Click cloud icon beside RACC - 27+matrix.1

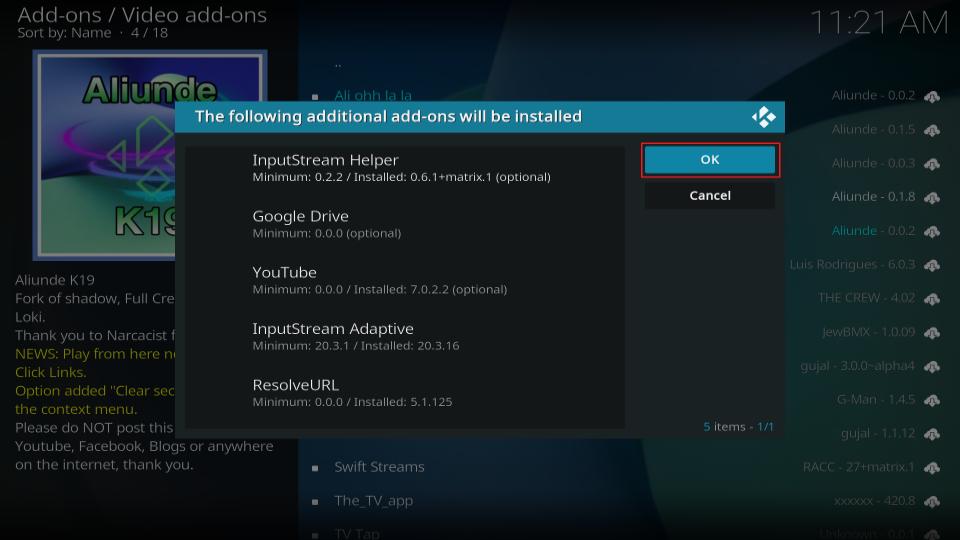932,468
